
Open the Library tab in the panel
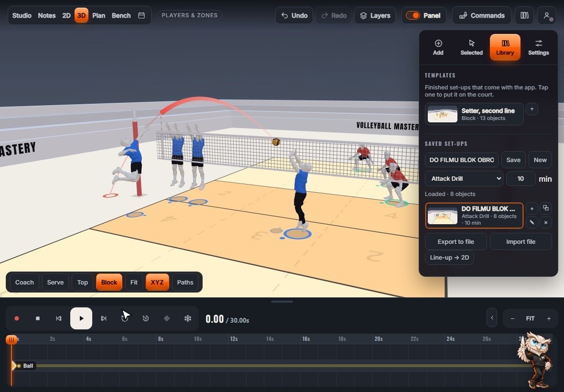coord(505,47)
